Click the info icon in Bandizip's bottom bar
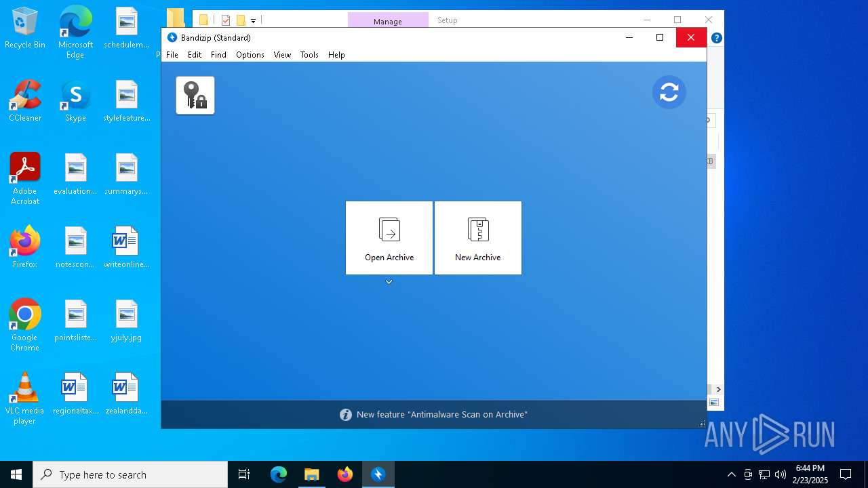 point(346,415)
